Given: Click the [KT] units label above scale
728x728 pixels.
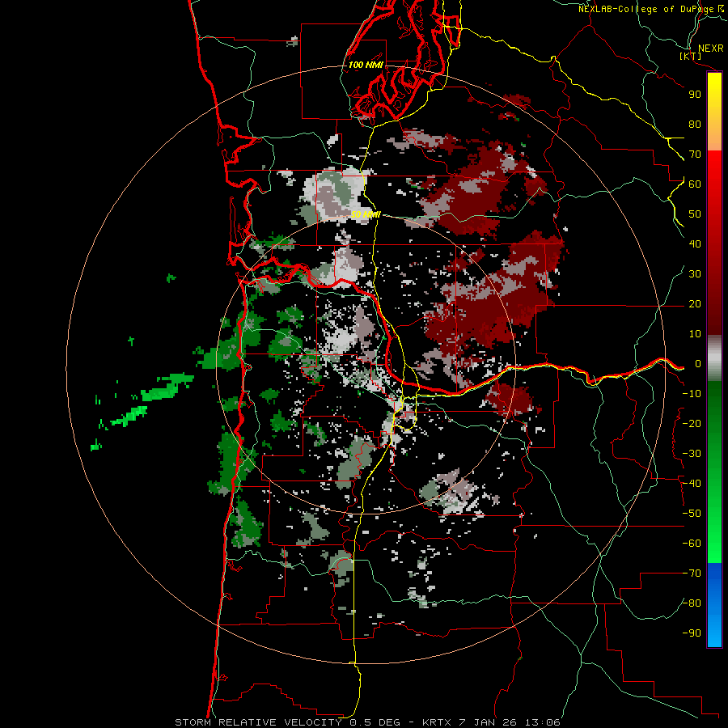Looking at the screenshot, I should point(691,56).
